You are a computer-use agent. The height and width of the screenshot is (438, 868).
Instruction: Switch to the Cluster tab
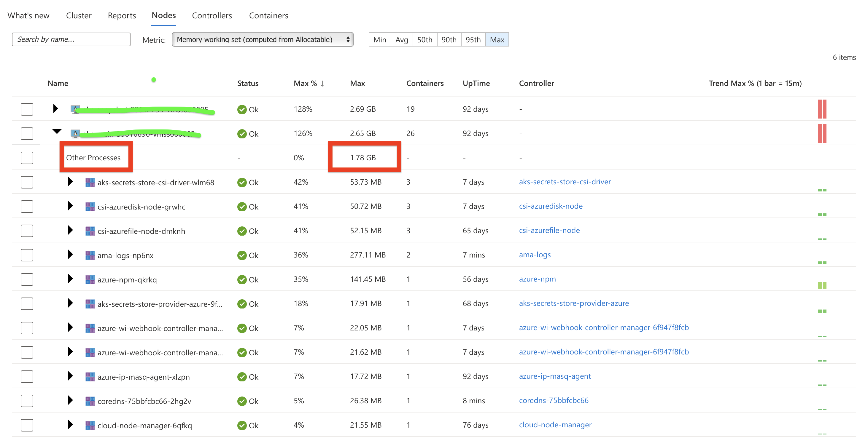click(x=79, y=15)
